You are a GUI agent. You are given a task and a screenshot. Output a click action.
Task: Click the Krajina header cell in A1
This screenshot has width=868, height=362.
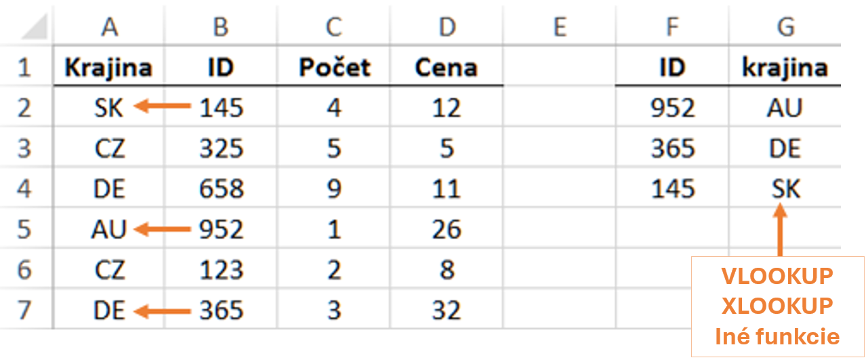(x=108, y=67)
